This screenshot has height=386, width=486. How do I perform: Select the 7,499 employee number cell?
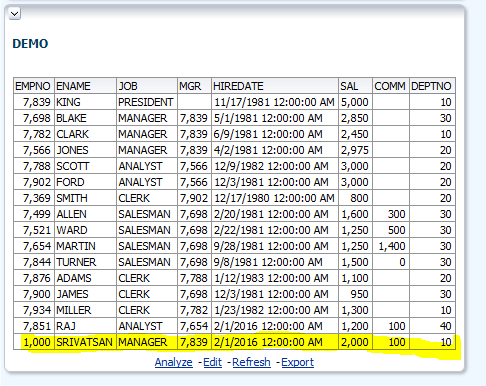pyautogui.click(x=34, y=214)
